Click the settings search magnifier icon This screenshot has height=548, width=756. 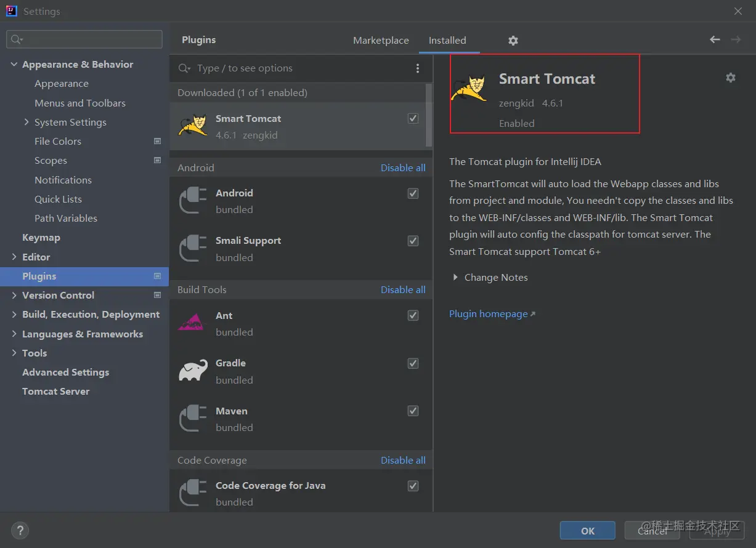(16, 39)
